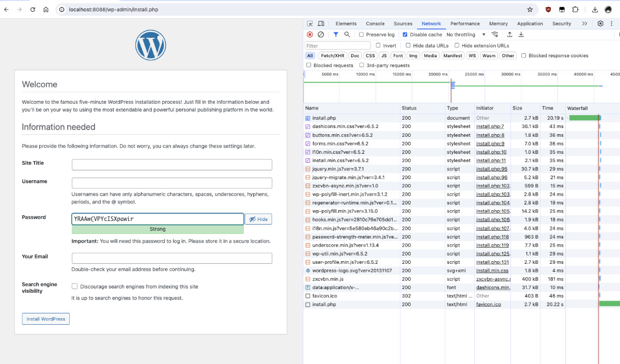Image resolution: width=620 pixels, height=364 pixels.
Task: Open the Security tab
Action: (x=562, y=24)
